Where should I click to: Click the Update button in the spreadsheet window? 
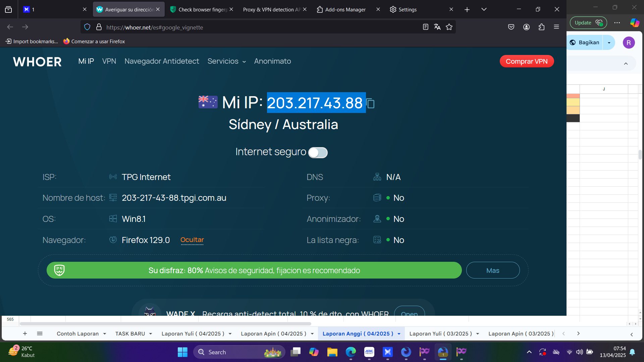point(588,23)
